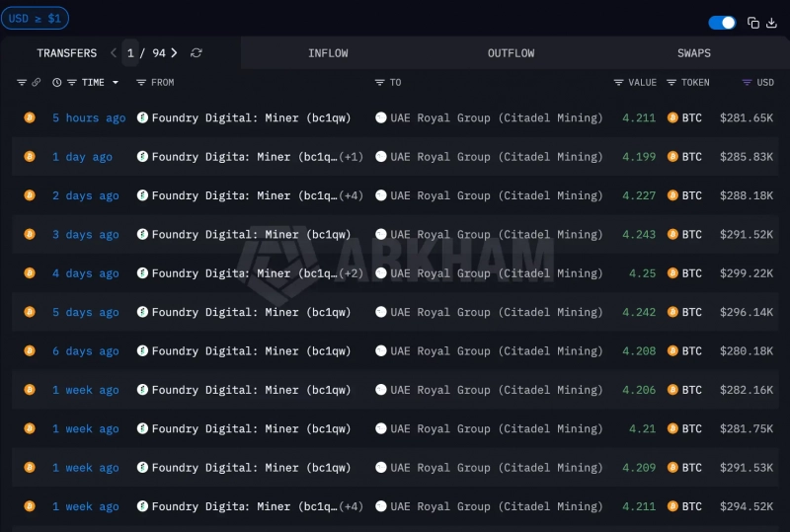Click the link chain filter icon
The image size is (790, 532).
[x=37, y=82]
